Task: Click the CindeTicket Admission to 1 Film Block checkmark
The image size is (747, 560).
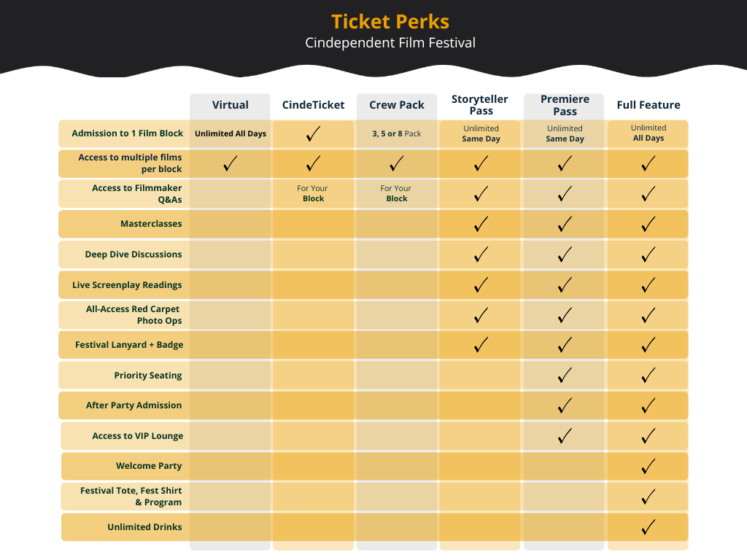Action: pos(314,133)
